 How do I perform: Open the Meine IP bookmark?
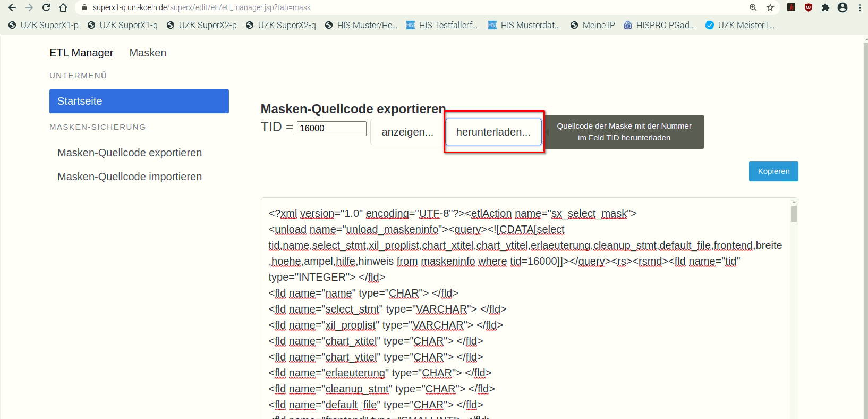[x=592, y=25]
